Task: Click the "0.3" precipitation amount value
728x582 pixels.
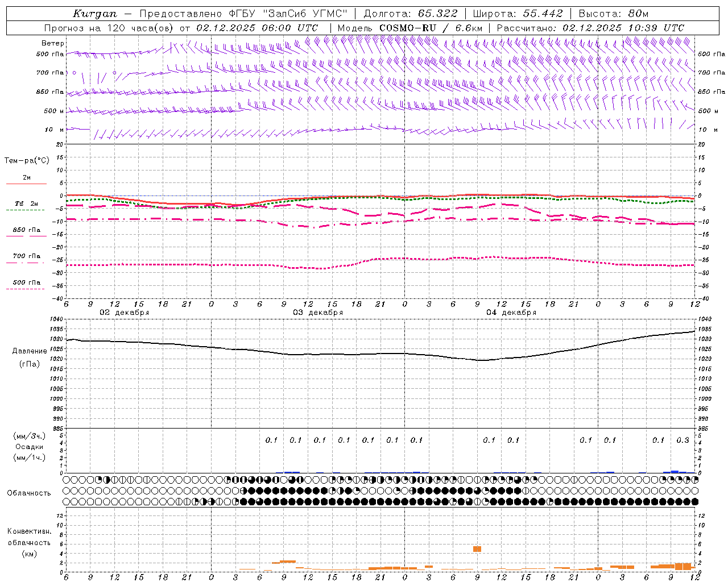Action: [x=682, y=440]
